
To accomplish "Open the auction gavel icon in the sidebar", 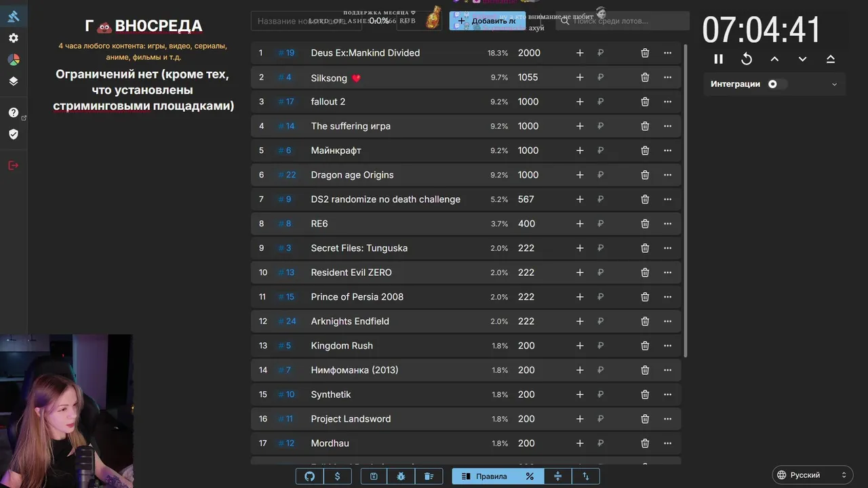I will (14, 16).
